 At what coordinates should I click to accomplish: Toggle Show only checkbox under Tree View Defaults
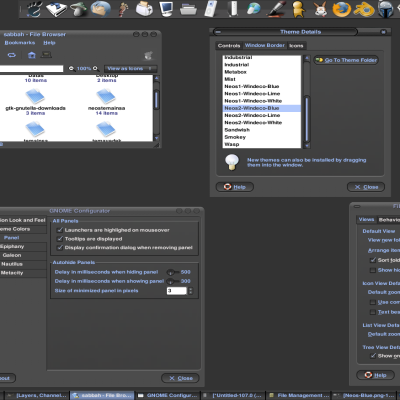tap(373, 356)
